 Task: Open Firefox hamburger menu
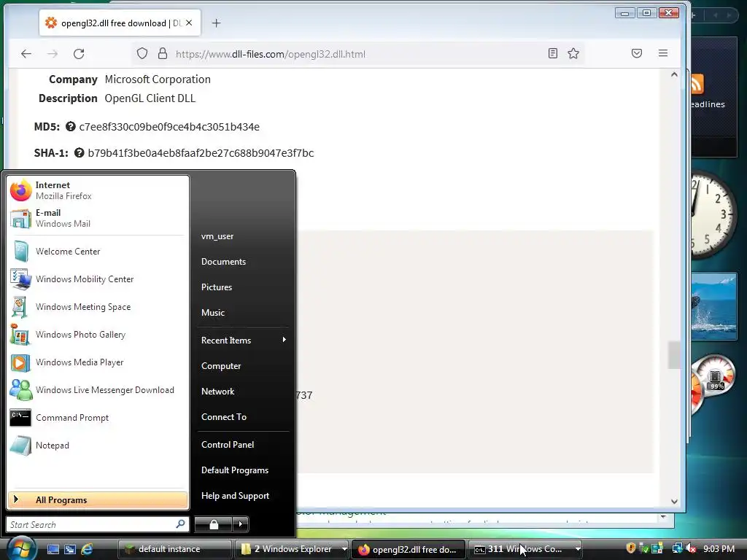pos(662,53)
